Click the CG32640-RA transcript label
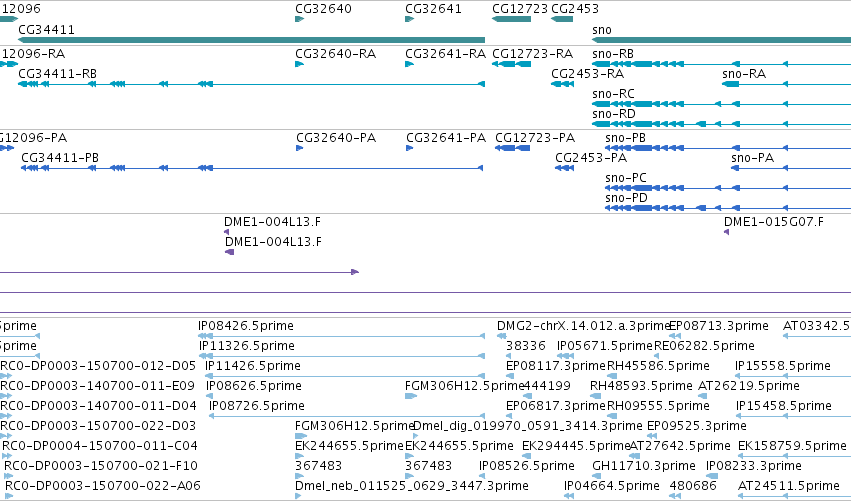The width and height of the screenshot is (851, 501). click(335, 54)
